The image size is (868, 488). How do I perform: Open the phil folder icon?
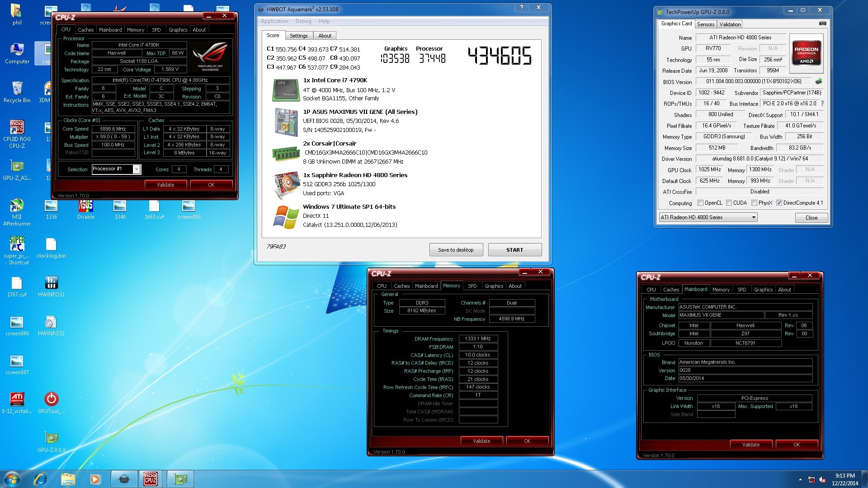coord(17,14)
